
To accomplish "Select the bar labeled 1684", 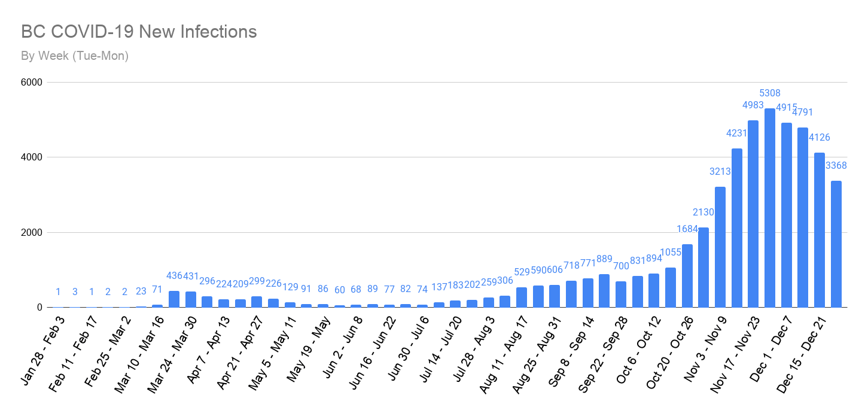I will [x=687, y=277].
